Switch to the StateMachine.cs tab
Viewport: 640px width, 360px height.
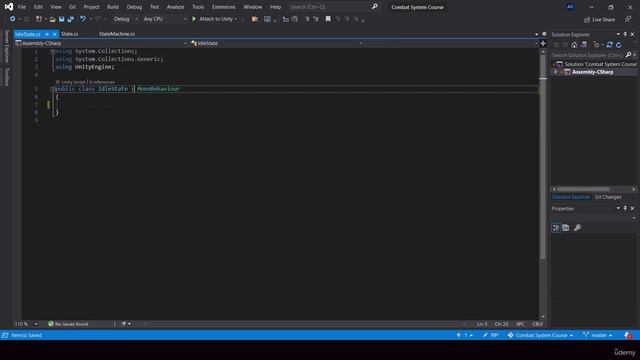[x=117, y=34]
